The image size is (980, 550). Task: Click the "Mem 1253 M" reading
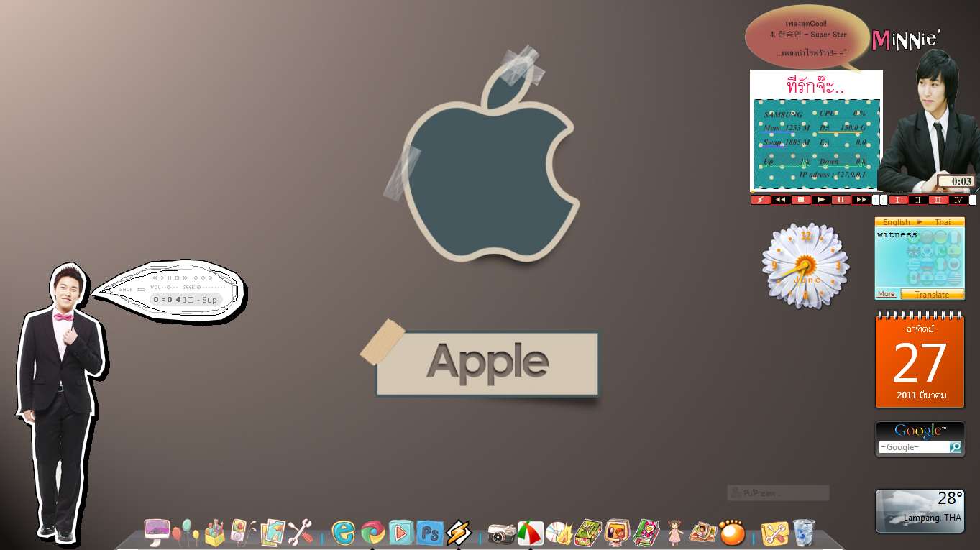point(787,128)
